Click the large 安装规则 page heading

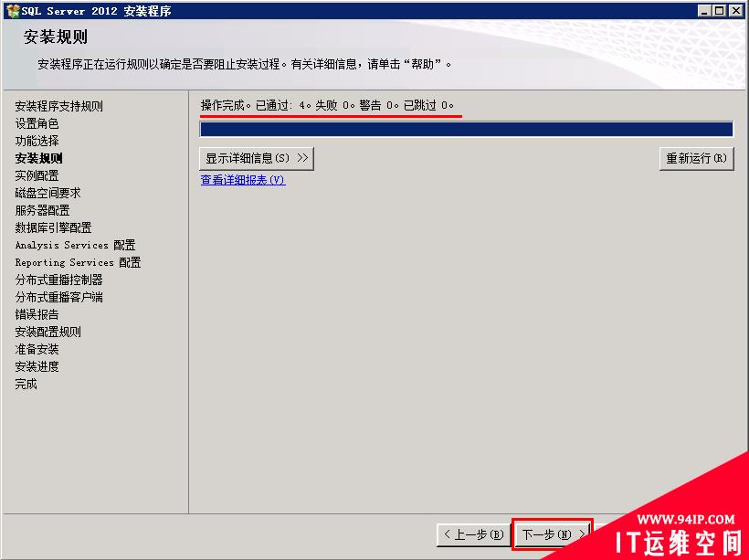point(56,37)
